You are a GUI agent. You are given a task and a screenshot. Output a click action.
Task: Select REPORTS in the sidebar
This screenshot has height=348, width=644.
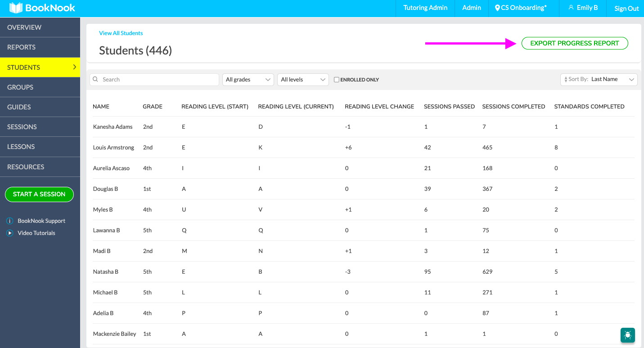(x=22, y=47)
